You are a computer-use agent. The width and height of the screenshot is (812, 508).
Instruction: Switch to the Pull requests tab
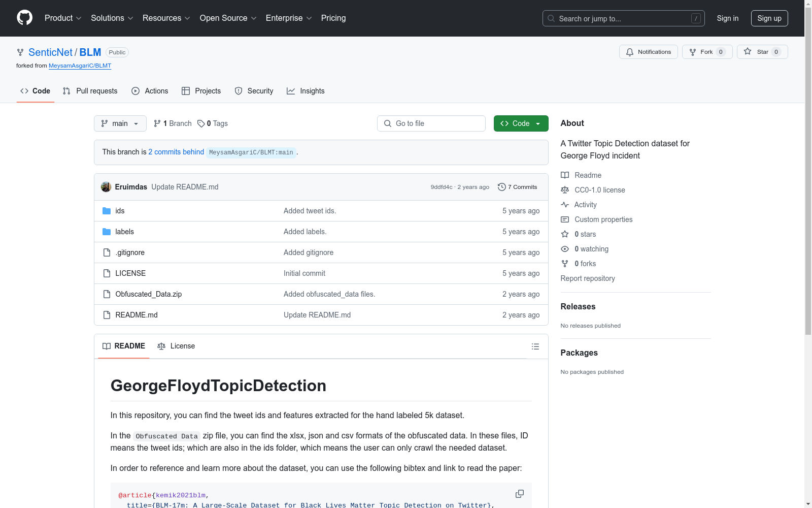[90, 91]
